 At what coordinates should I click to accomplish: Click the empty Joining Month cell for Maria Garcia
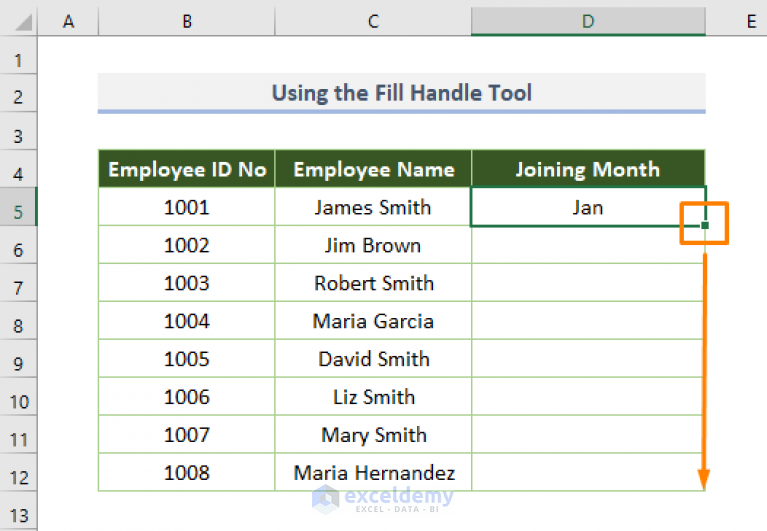pyautogui.click(x=588, y=321)
